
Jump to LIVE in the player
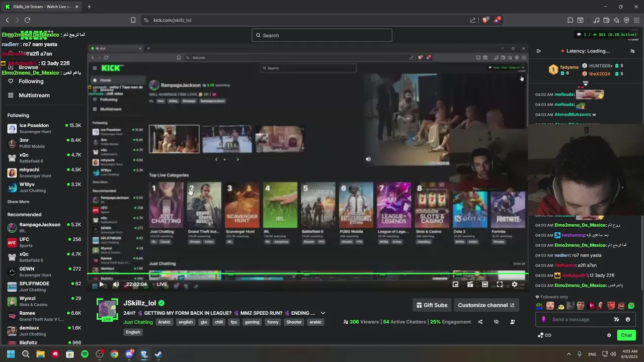162,284
